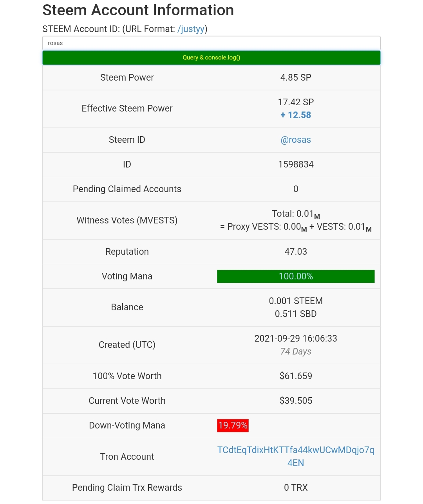Click the 74 Days account age text
Screen dimensions: 423x504
pyautogui.click(x=296, y=351)
